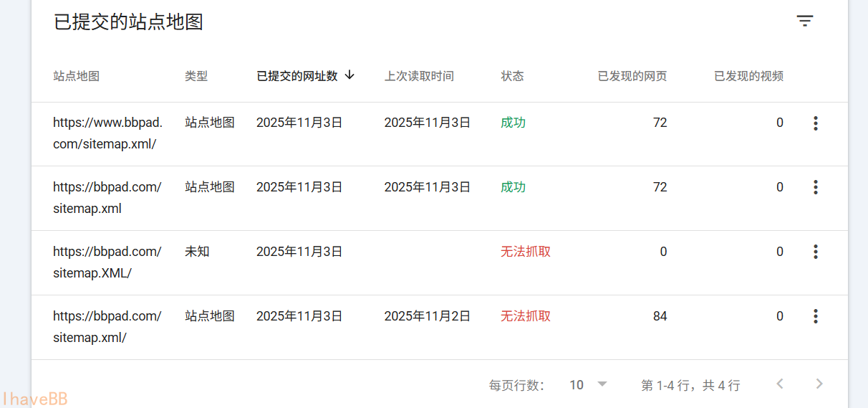The image size is (868, 408).
Task: Open the https://bbpad.com/sitemap.xml sitemap entry
Action: [107, 198]
